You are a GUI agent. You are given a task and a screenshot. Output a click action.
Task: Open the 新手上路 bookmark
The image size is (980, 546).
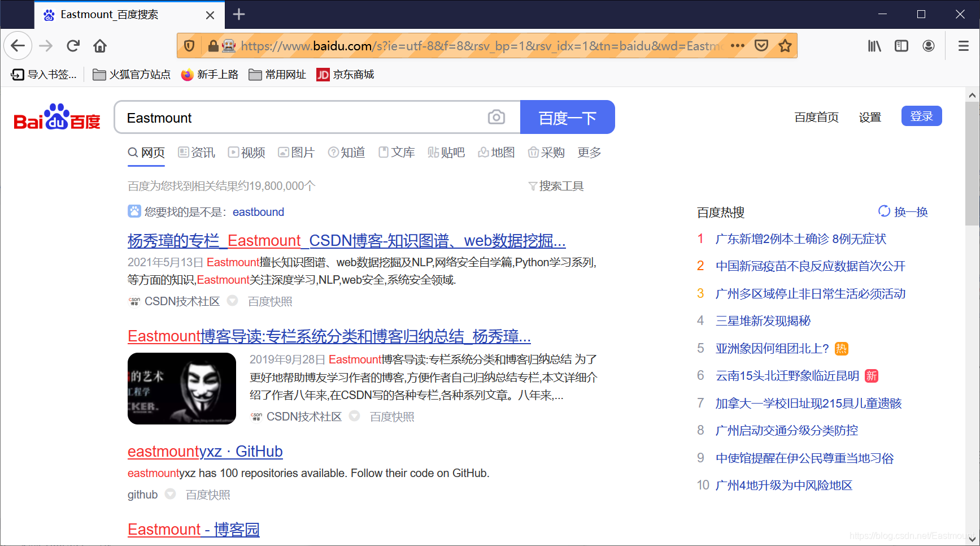coord(210,75)
